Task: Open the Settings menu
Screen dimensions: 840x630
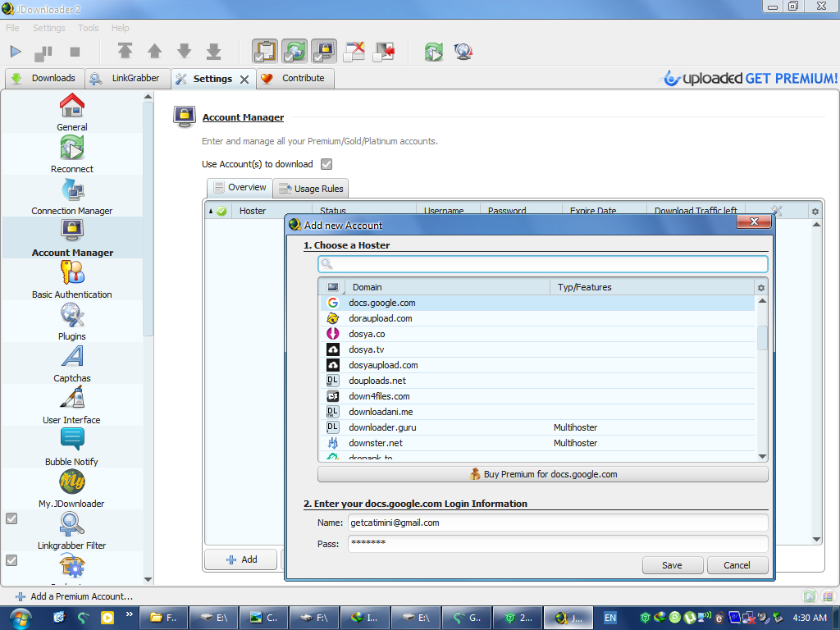Action: [48, 28]
